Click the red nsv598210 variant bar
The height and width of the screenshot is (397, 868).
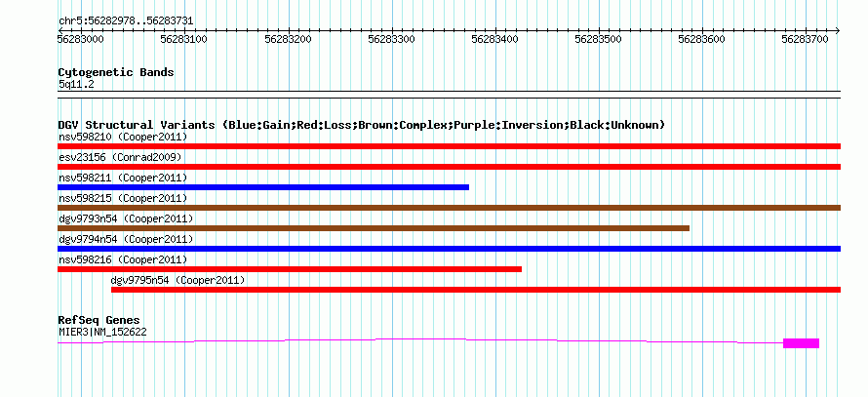(x=449, y=146)
